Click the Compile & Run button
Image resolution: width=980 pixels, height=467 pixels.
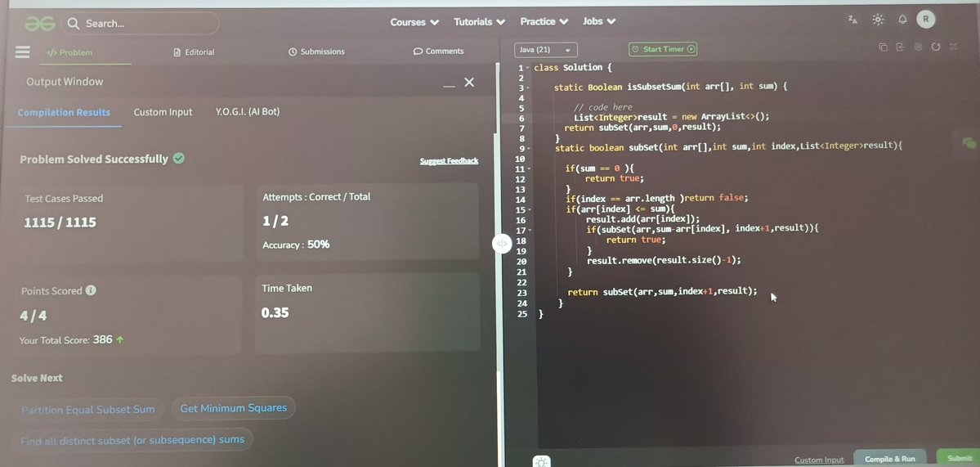pos(890,459)
